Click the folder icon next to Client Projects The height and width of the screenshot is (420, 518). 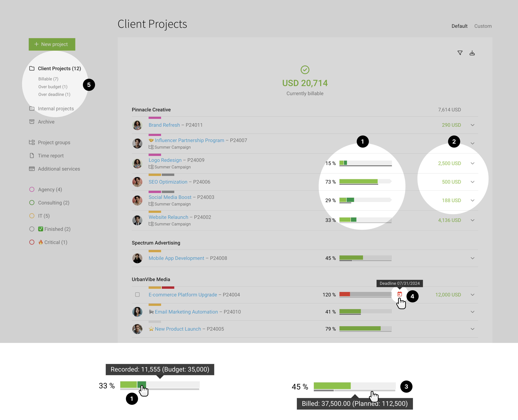pyautogui.click(x=32, y=68)
